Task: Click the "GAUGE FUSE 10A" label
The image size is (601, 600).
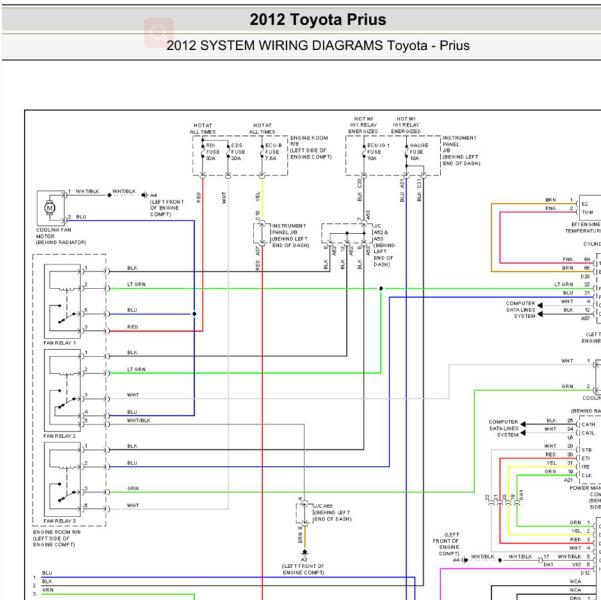Action: point(419,152)
